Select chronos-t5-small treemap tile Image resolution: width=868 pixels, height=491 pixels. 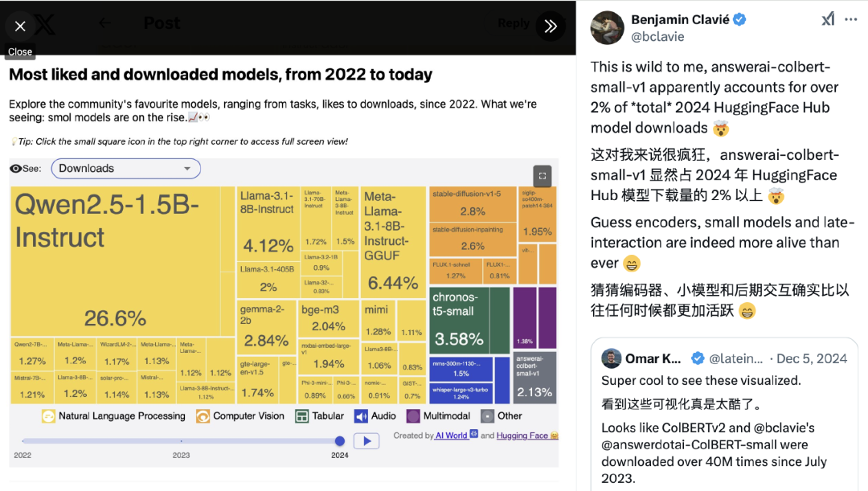coord(460,320)
